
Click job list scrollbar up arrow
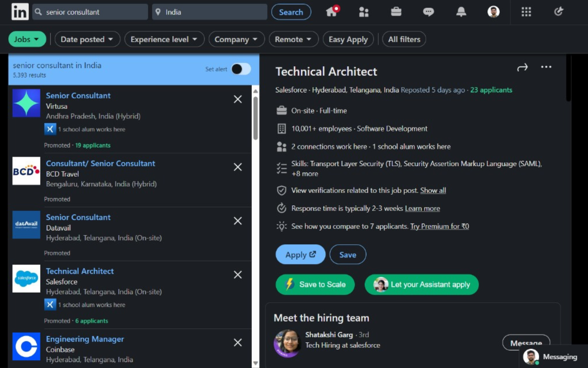click(256, 91)
